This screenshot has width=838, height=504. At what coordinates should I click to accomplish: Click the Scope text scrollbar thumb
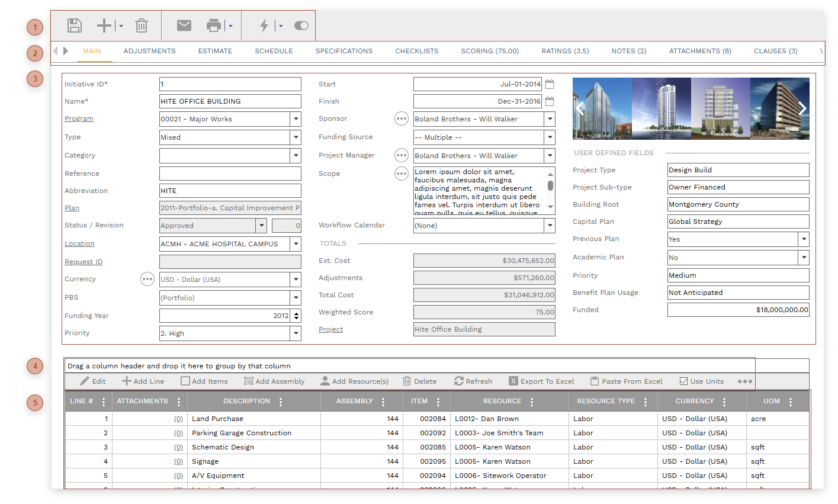tap(550, 185)
